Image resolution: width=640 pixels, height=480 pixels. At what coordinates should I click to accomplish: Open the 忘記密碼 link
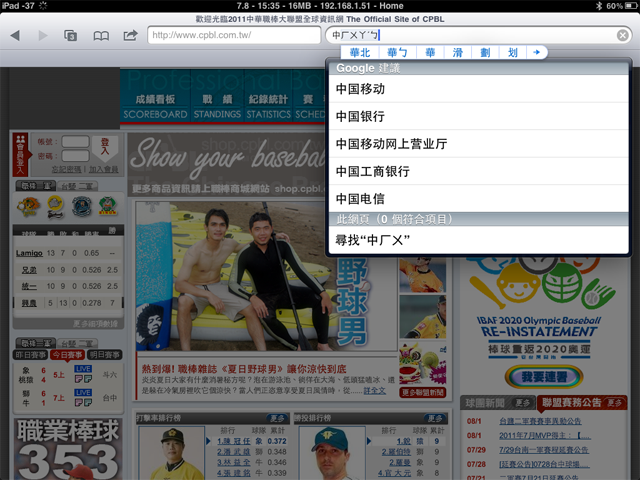[x=66, y=169]
